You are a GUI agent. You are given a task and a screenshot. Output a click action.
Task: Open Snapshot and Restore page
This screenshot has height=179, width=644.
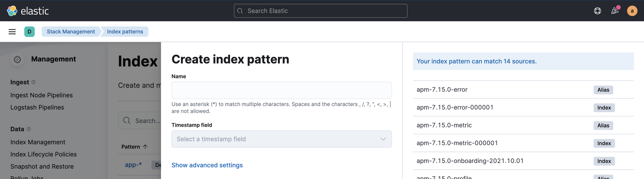(42, 167)
